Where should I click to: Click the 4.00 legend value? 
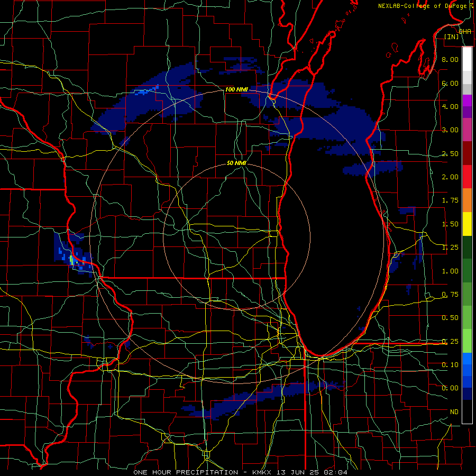point(450,106)
